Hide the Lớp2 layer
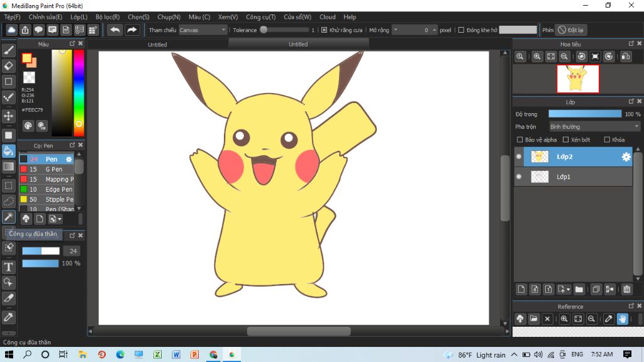644x362 pixels. pos(519,156)
